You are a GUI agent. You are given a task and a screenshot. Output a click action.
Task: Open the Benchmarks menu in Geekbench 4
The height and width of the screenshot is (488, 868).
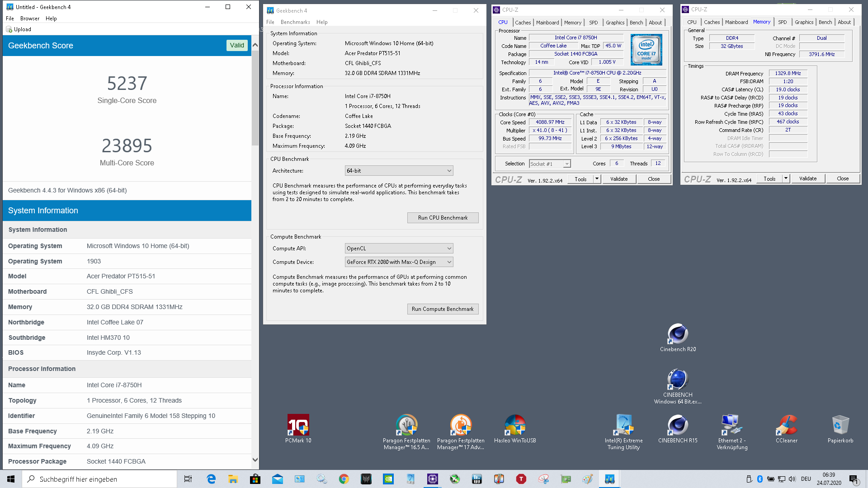pos(295,22)
